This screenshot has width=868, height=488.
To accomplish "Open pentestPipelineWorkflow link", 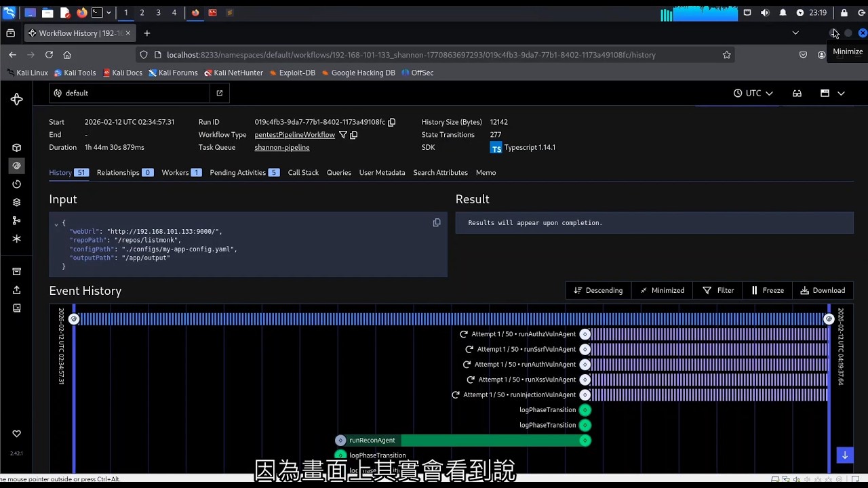I will [294, 135].
